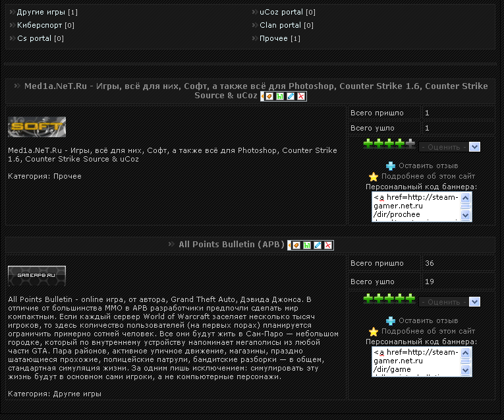This screenshot has height=420, width=504.
Task: Click the chevron bullet before Другие игры category
Action: [x=13, y=13]
